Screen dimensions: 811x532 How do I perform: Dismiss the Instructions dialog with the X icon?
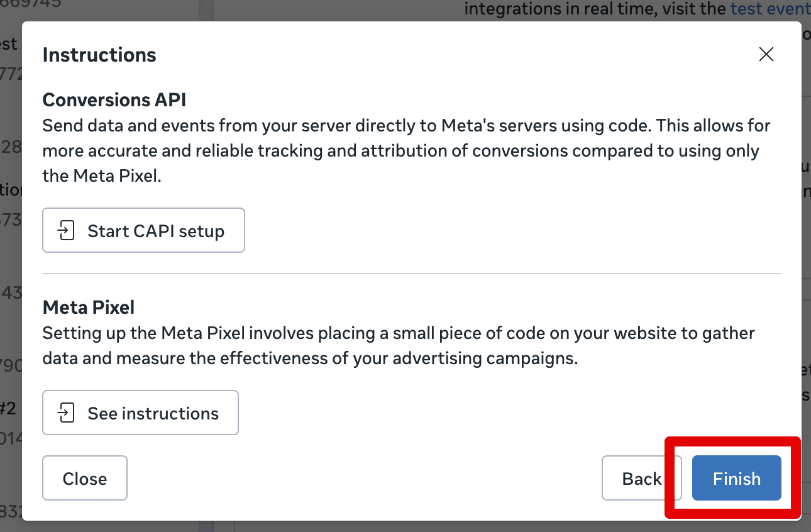[x=766, y=54]
